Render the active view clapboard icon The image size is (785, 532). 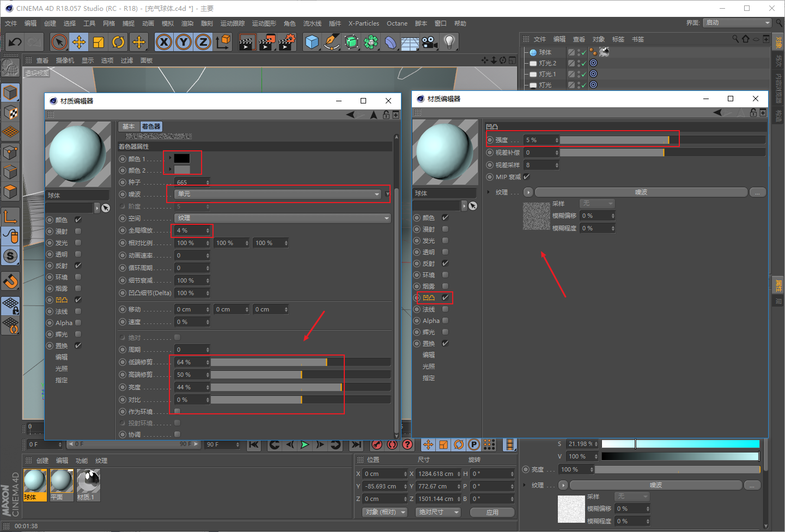click(x=247, y=42)
